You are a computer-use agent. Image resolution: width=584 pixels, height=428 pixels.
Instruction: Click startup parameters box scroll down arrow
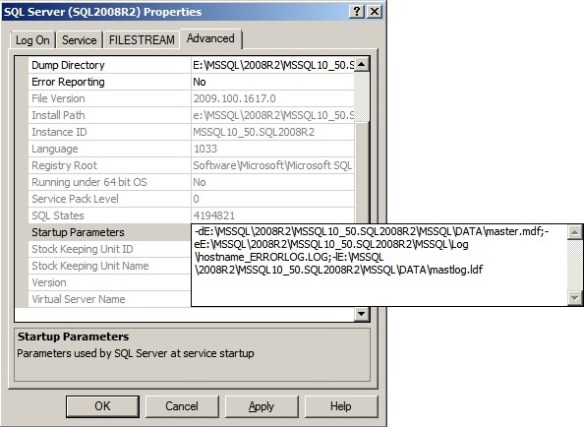click(574, 298)
